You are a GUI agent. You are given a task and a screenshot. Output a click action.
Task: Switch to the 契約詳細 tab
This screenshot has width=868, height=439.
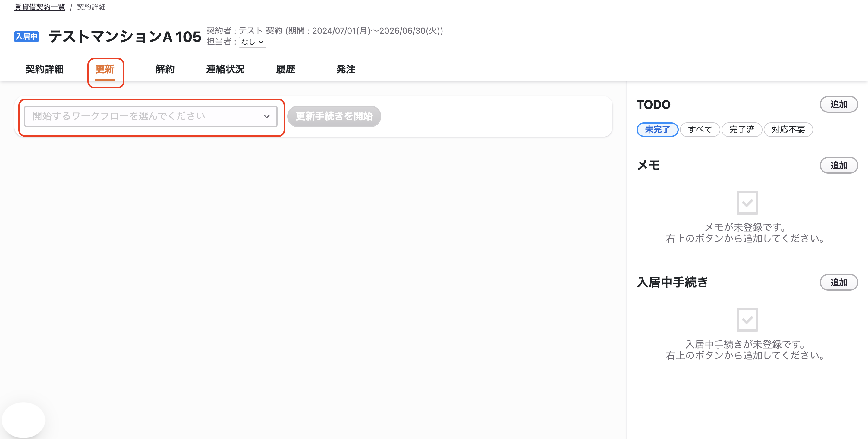45,69
